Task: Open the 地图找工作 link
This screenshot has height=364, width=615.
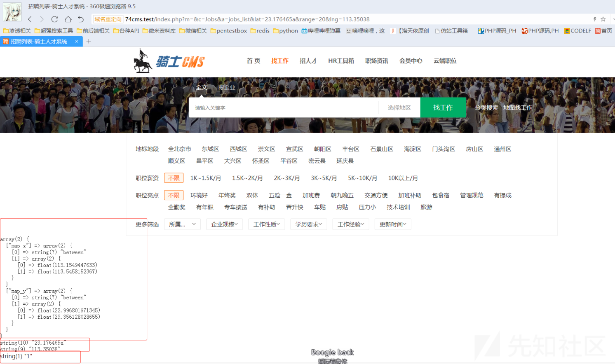Action: (517, 107)
